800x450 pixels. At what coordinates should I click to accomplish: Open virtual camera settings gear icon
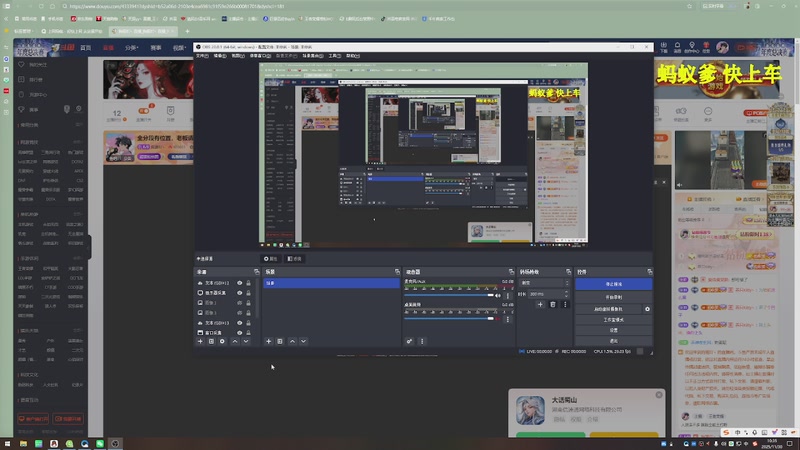click(x=647, y=309)
